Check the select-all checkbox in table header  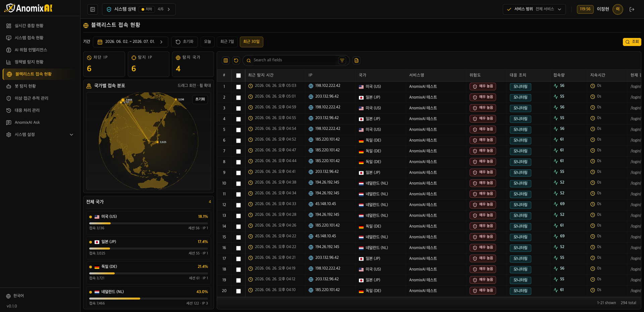[238, 76]
